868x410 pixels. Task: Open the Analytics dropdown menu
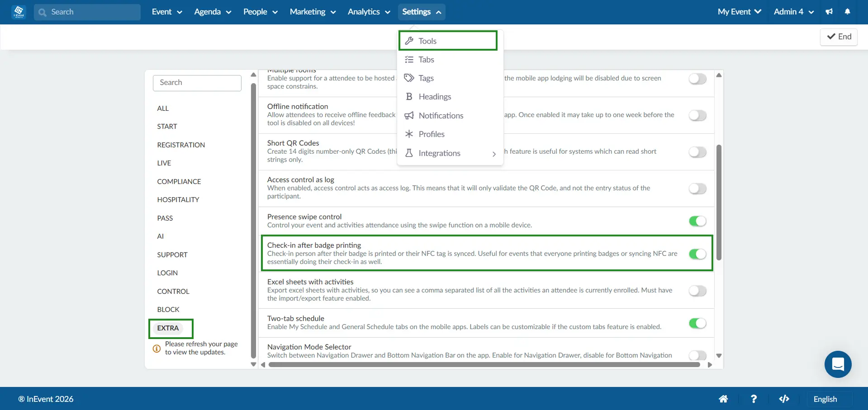[369, 12]
